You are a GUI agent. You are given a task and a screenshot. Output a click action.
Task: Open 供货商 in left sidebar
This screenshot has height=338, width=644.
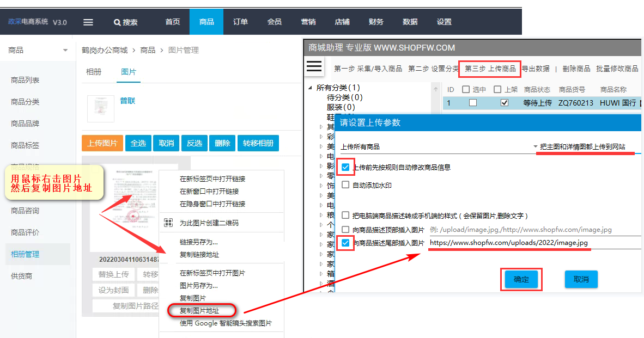(x=21, y=276)
